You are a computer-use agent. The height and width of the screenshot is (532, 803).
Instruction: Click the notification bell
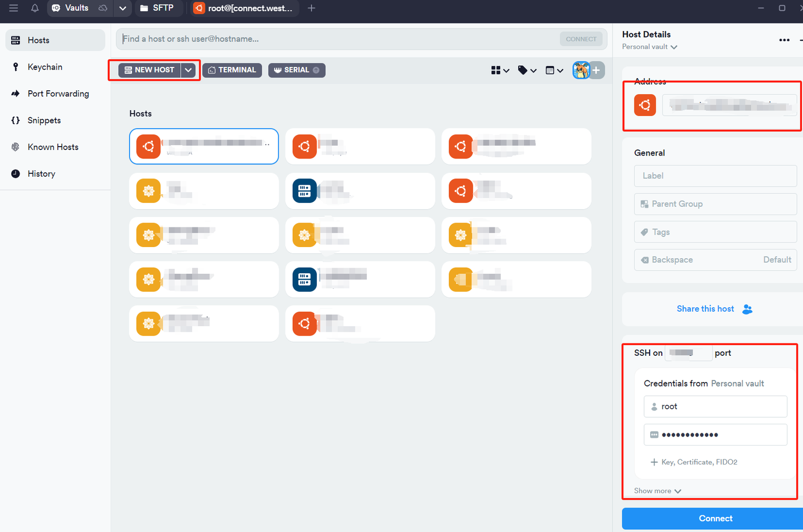(x=35, y=8)
